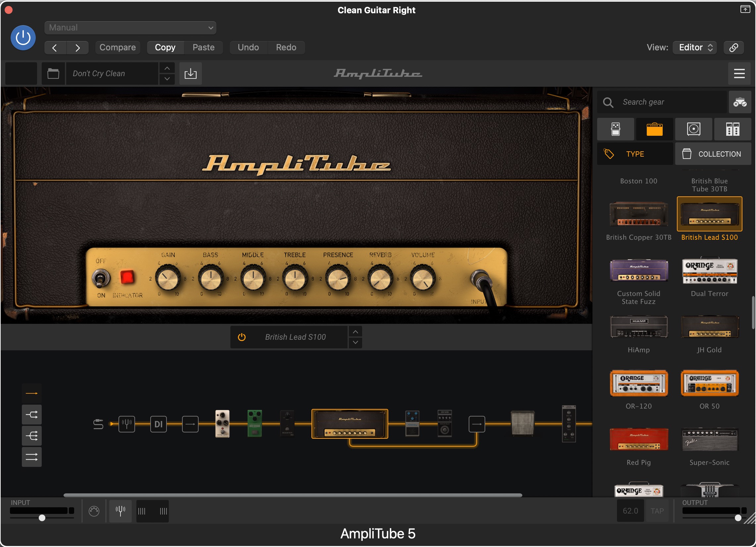Viewport: 756px width, 547px height.
Task: Step to previous preset with up chevron
Action: [x=167, y=68]
